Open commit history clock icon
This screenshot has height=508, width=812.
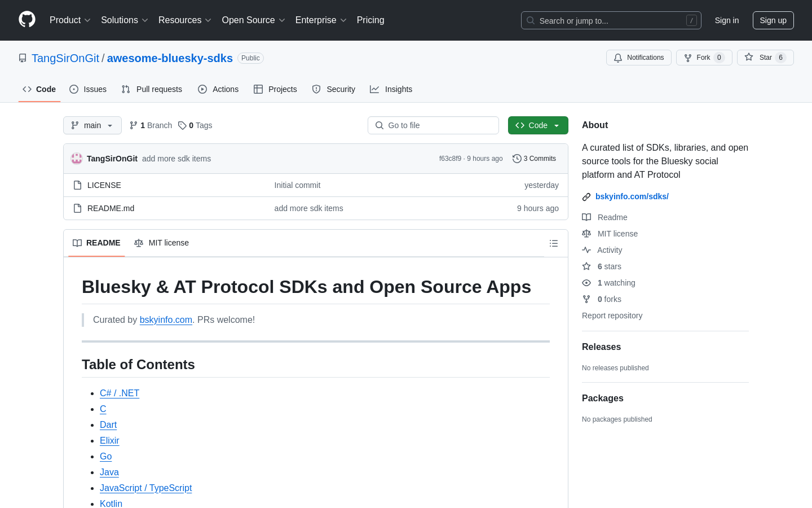pyautogui.click(x=517, y=159)
